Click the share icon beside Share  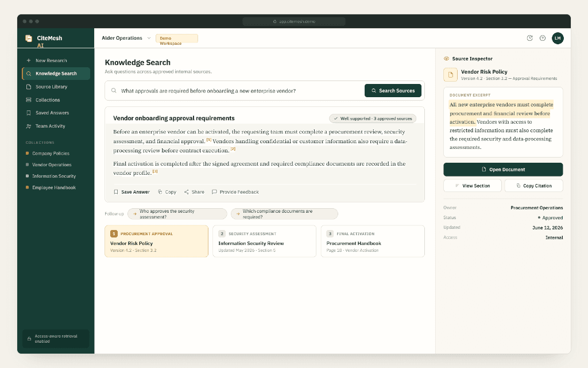pyautogui.click(x=187, y=192)
